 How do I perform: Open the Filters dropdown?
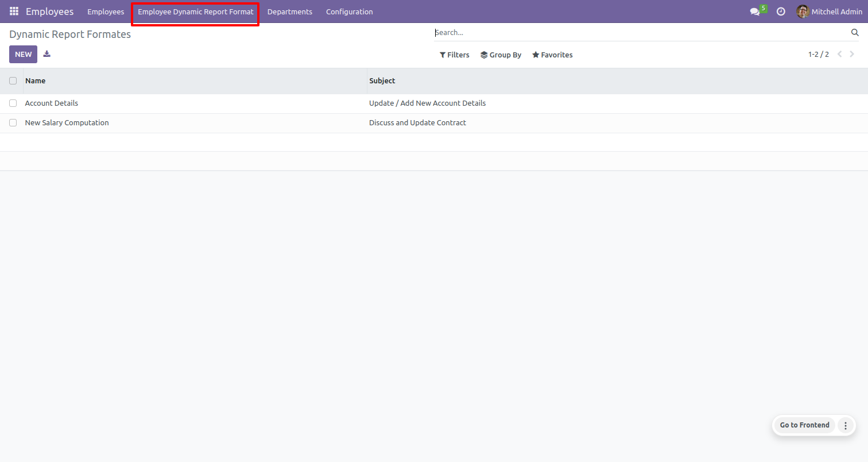455,55
